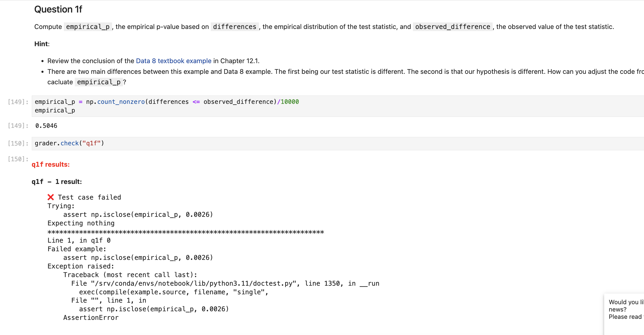Click the 'q1f - 1 result' label
The height and width of the screenshot is (335, 644).
coord(57,182)
